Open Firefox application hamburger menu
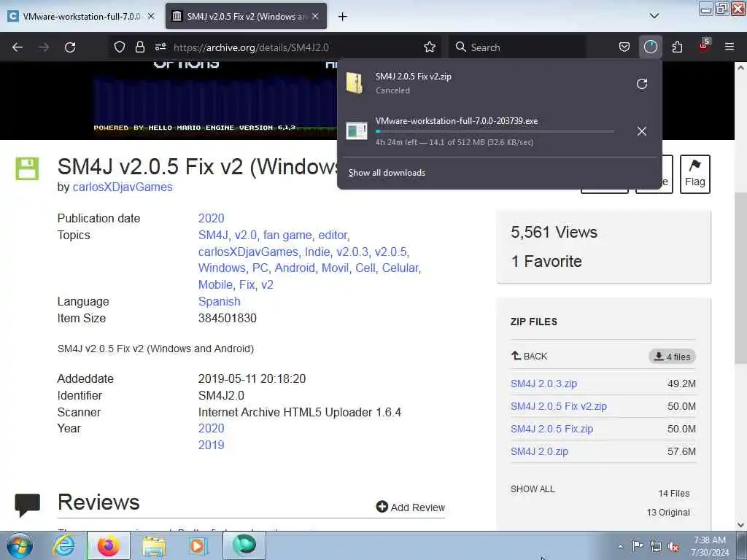 pyautogui.click(x=729, y=47)
